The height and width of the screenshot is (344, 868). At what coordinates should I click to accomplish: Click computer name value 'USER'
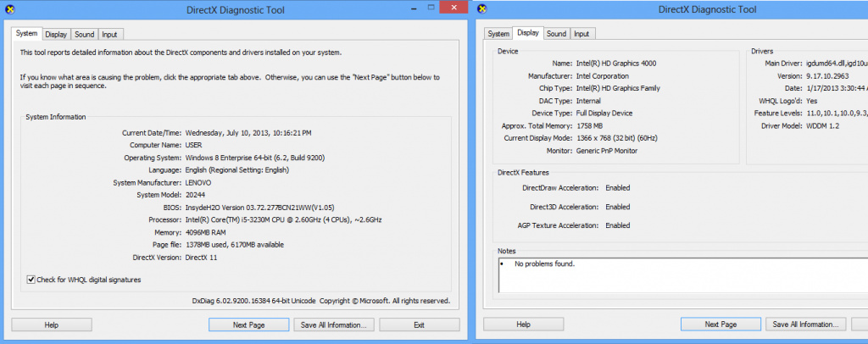click(x=194, y=146)
